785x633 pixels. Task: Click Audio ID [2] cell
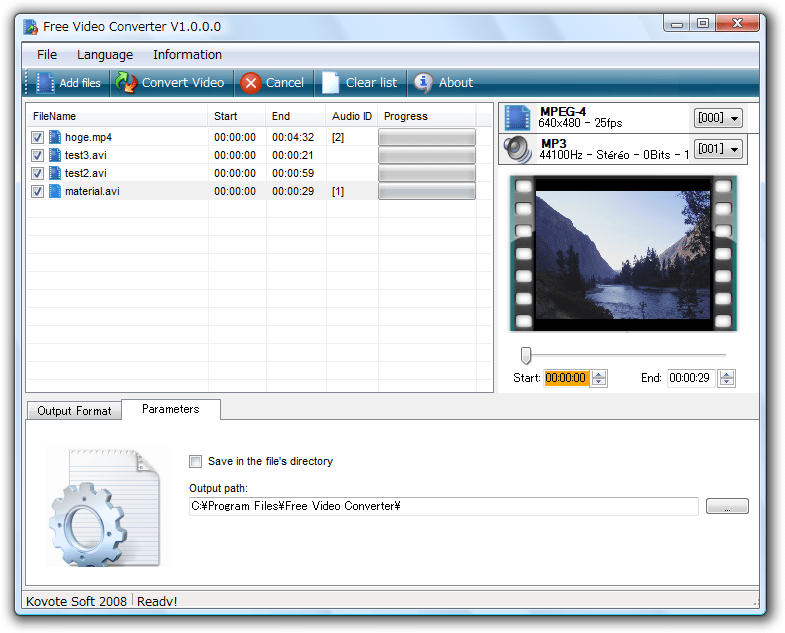[x=338, y=137]
